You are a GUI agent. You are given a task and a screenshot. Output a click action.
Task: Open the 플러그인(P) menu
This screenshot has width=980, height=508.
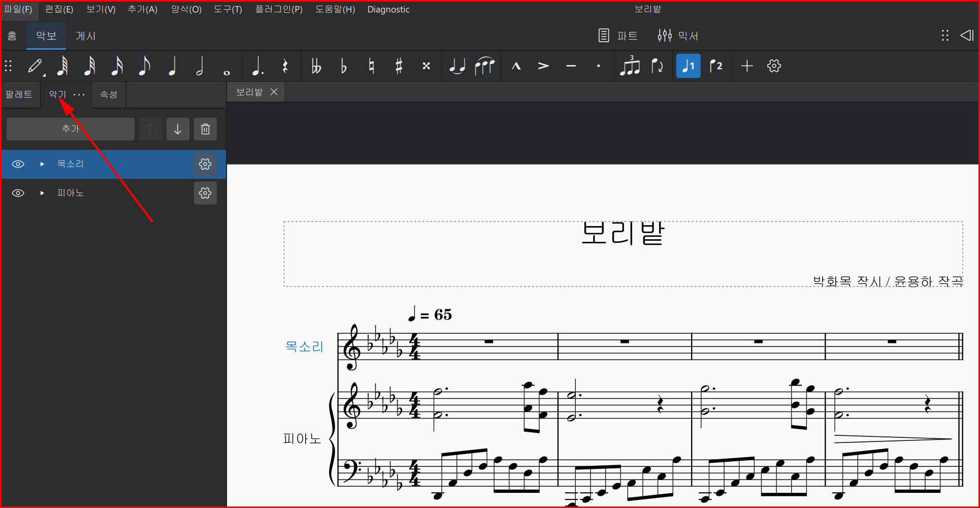tap(279, 9)
